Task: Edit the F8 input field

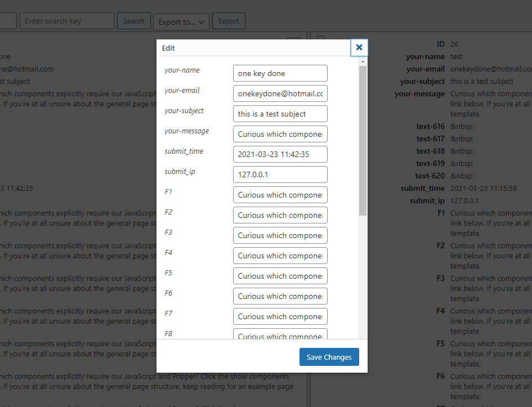Action: click(280, 334)
